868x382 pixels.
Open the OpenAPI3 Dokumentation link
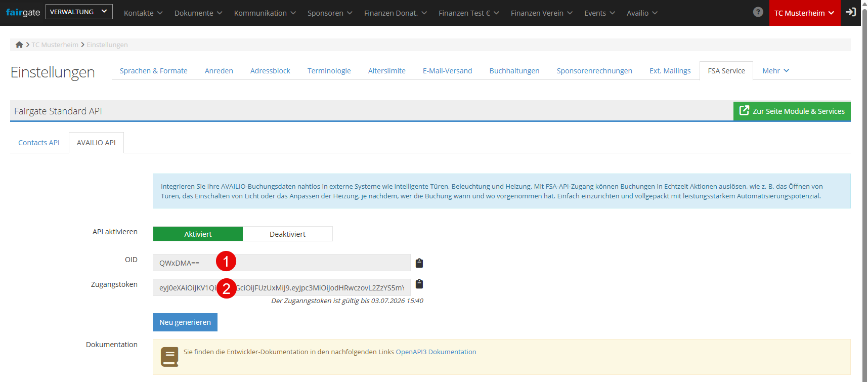pyautogui.click(x=436, y=352)
